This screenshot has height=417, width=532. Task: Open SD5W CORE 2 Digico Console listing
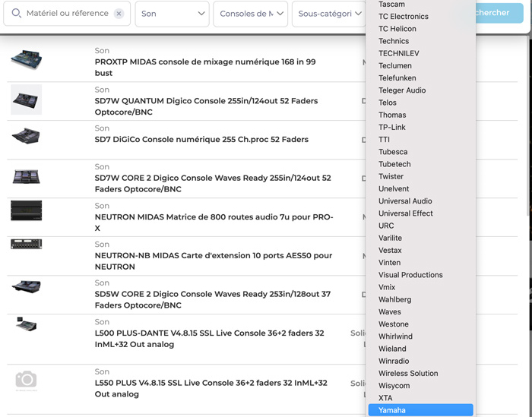(212, 299)
